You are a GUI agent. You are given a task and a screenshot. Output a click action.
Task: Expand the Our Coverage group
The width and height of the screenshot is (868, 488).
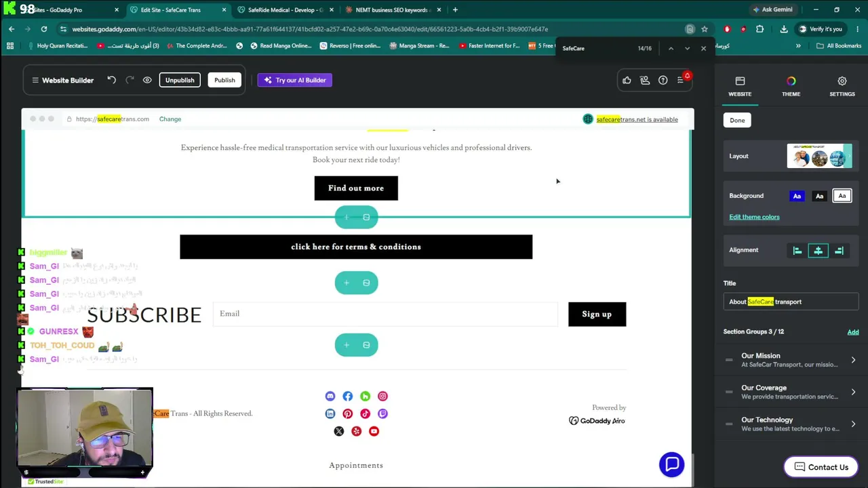853,392
